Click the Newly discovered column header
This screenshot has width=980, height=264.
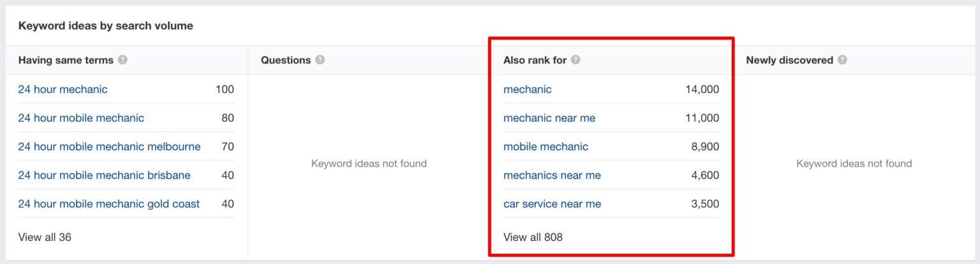pyautogui.click(x=789, y=60)
